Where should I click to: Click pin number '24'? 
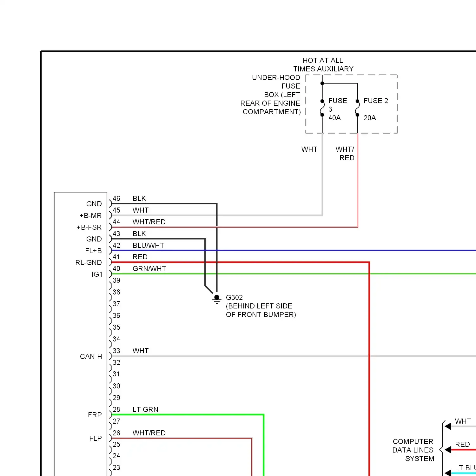116,456
